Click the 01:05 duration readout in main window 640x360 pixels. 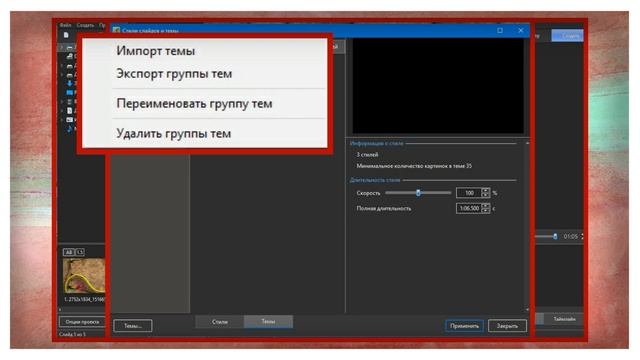tap(570, 236)
